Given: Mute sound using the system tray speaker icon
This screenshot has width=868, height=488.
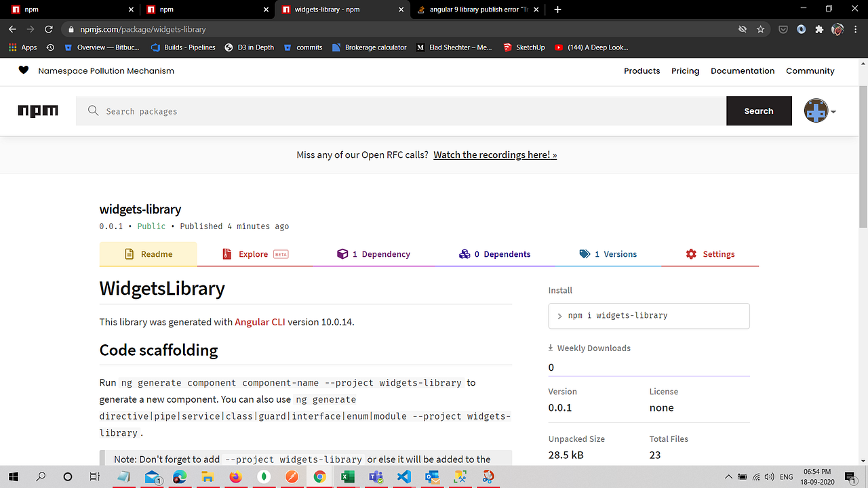Looking at the screenshot, I should point(770,476).
